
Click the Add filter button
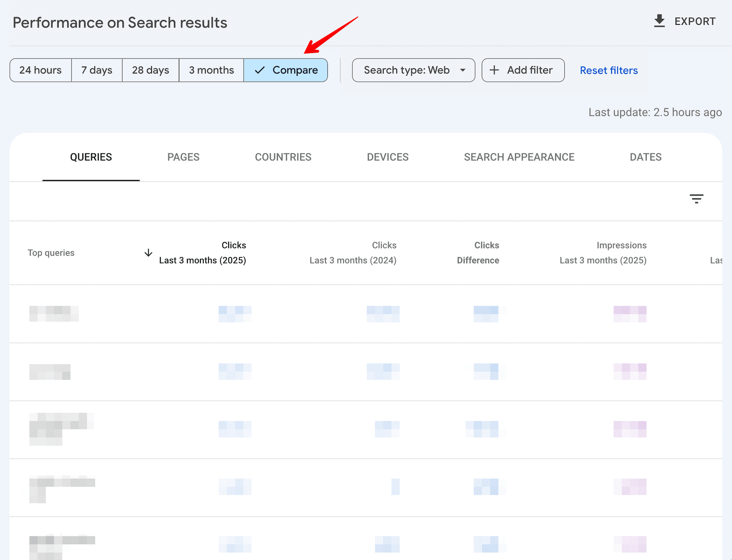(523, 70)
